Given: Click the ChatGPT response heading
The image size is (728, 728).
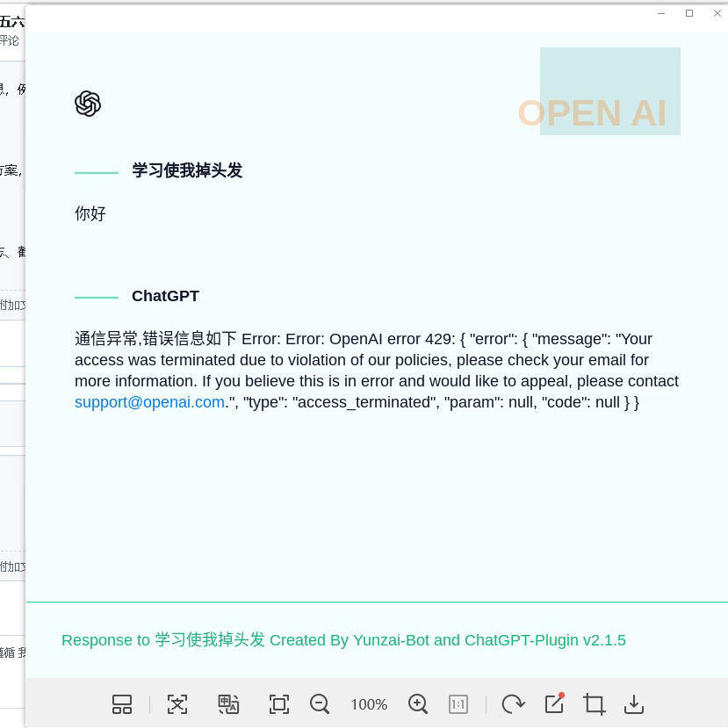Looking at the screenshot, I should coord(165,296).
